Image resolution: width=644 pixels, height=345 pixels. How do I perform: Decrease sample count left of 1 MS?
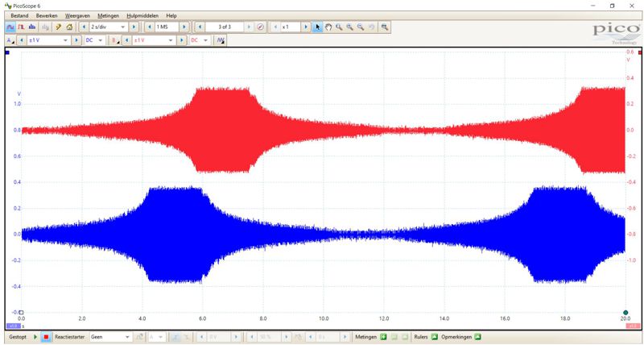coord(150,27)
